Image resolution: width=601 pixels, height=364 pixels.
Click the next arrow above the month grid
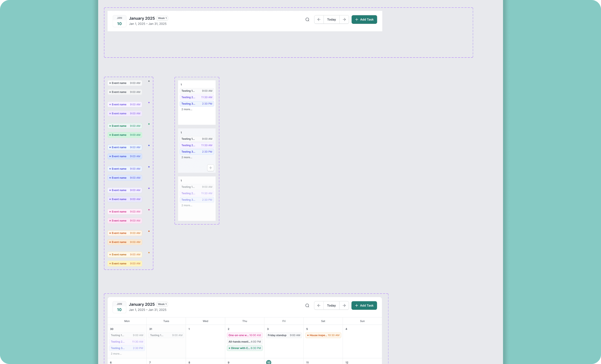click(x=344, y=306)
